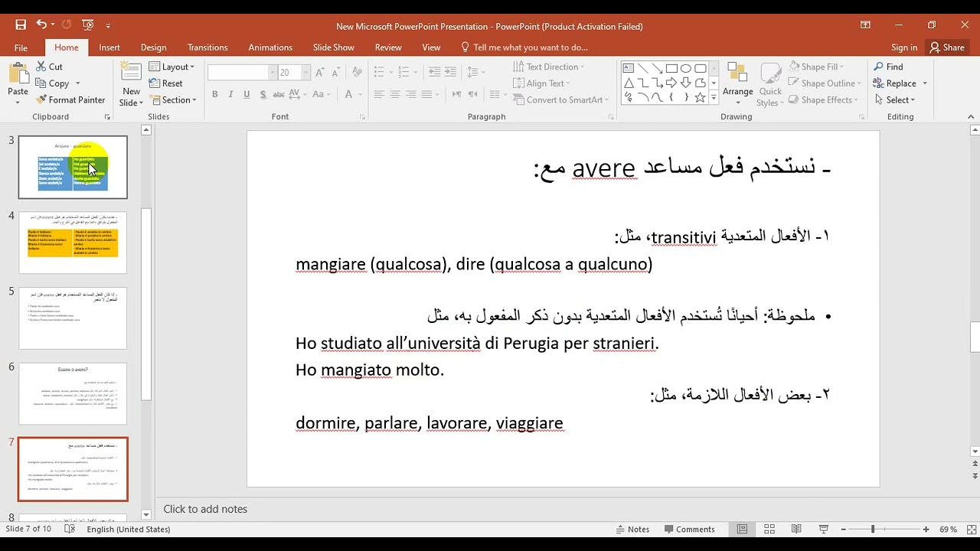Switch to Slide Sorter view

click(769, 529)
